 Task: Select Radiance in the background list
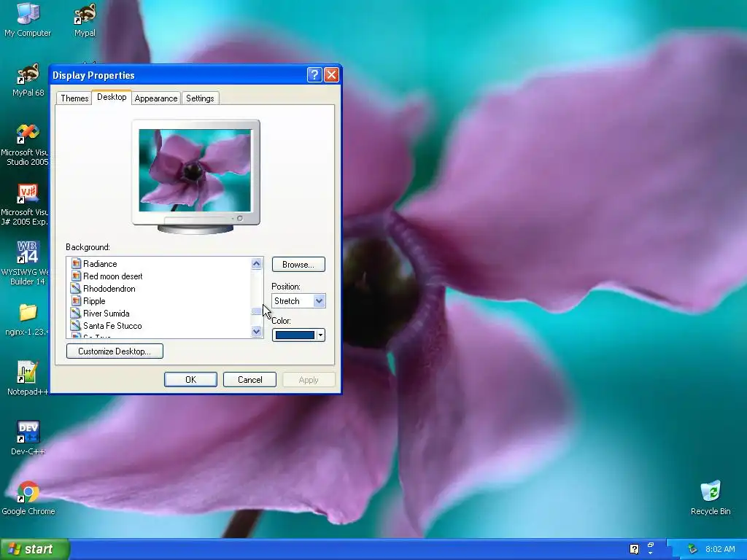[100, 263]
